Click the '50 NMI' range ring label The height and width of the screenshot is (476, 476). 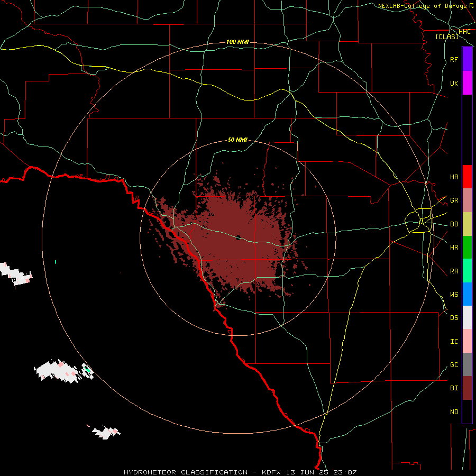tap(237, 140)
